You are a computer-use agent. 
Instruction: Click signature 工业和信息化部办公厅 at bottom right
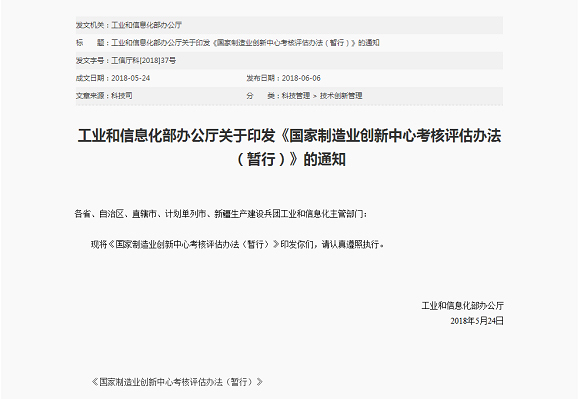[462, 305]
